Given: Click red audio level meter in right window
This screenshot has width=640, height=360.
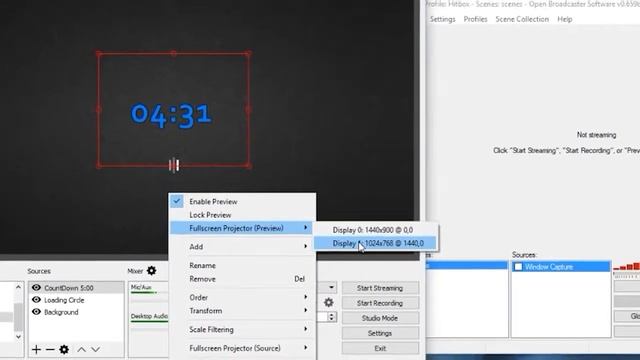Looking at the screenshot, I should (627, 267).
